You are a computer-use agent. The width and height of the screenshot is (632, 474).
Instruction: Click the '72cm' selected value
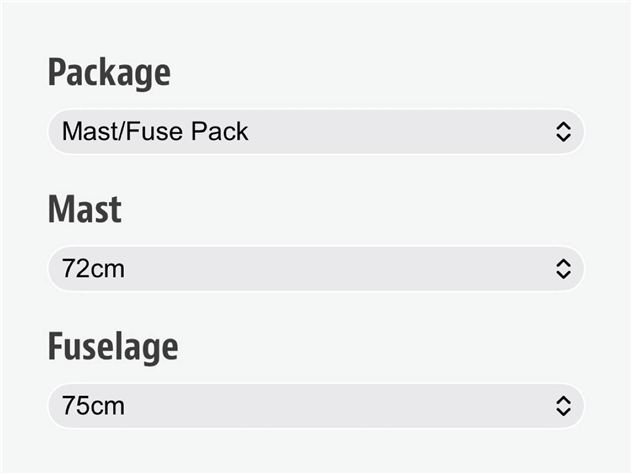[x=93, y=268]
